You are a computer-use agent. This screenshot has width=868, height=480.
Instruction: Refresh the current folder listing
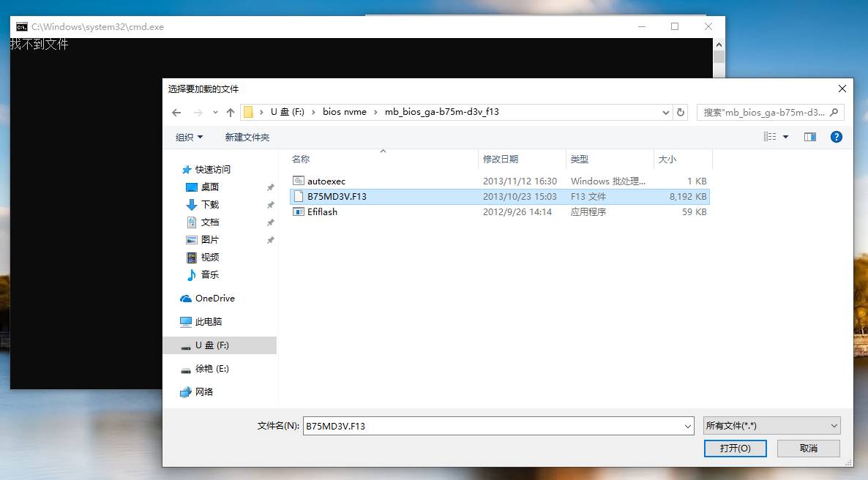point(681,113)
